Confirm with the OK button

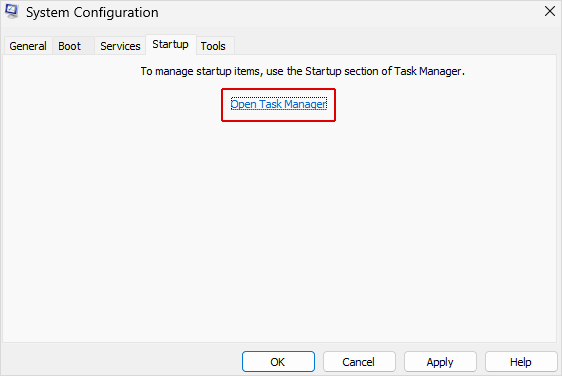click(278, 362)
